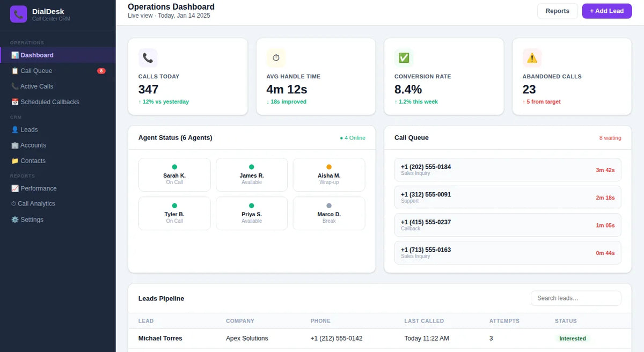
Task: Click the '18s improved' trend text
Action: pyautogui.click(x=287, y=102)
